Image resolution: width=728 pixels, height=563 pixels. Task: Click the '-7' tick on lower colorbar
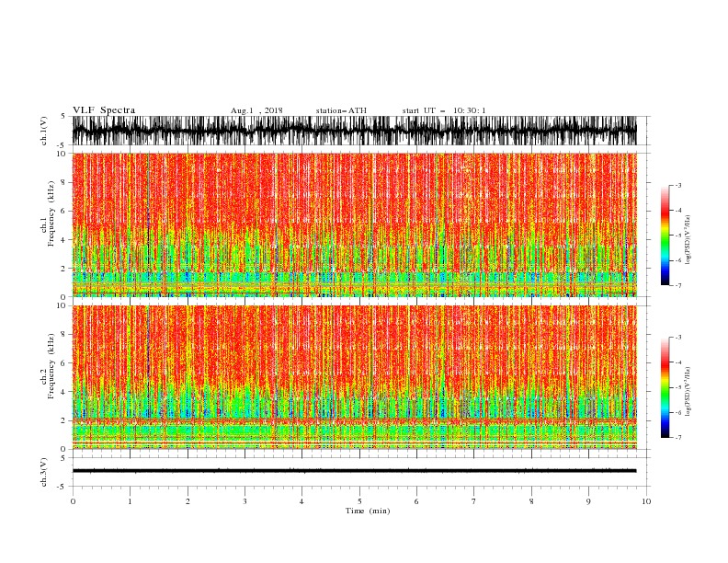678,437
